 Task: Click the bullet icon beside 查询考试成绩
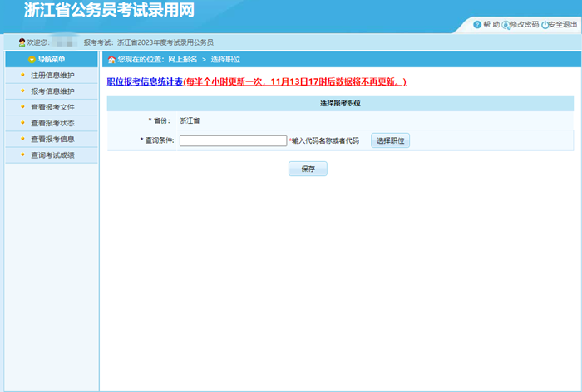point(22,154)
